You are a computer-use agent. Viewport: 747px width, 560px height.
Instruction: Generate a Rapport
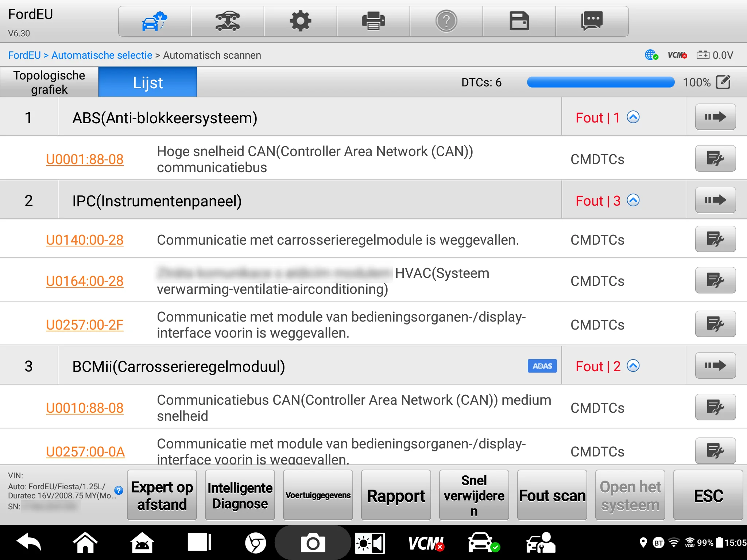pyautogui.click(x=396, y=495)
